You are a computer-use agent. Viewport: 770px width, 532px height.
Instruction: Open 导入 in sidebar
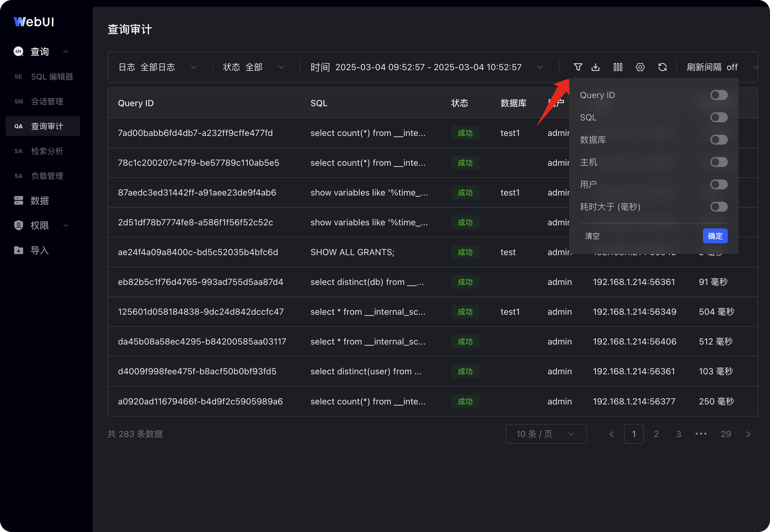pyautogui.click(x=40, y=250)
